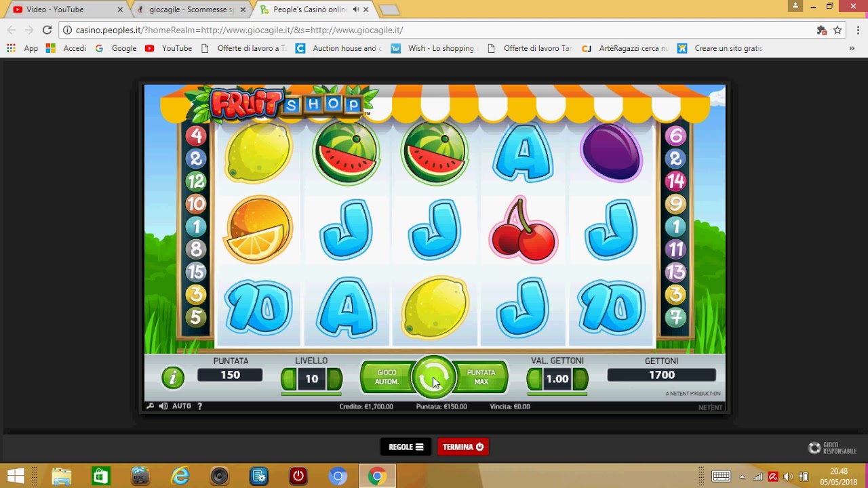The height and width of the screenshot is (488, 868).
Task: Mute the game sound speaker icon
Action: tap(163, 406)
